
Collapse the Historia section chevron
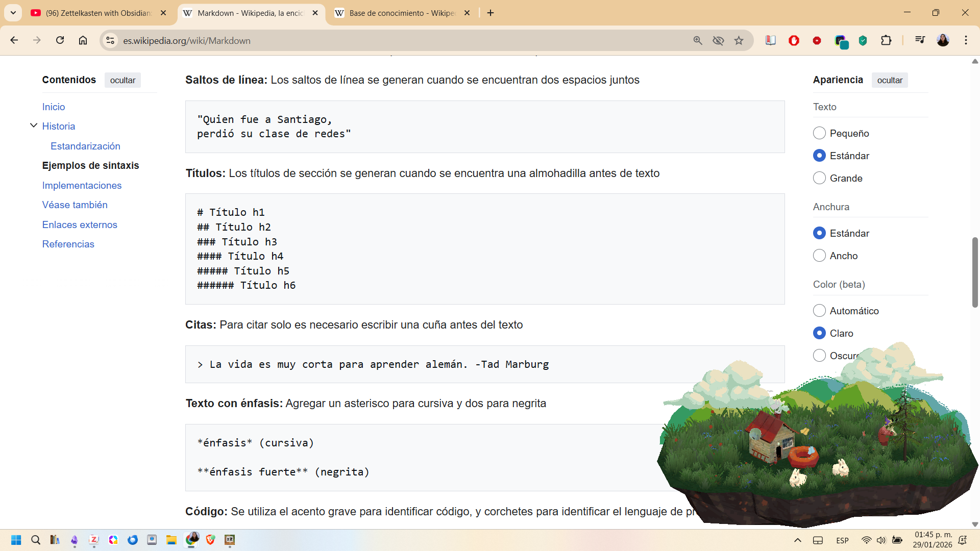[x=34, y=125]
